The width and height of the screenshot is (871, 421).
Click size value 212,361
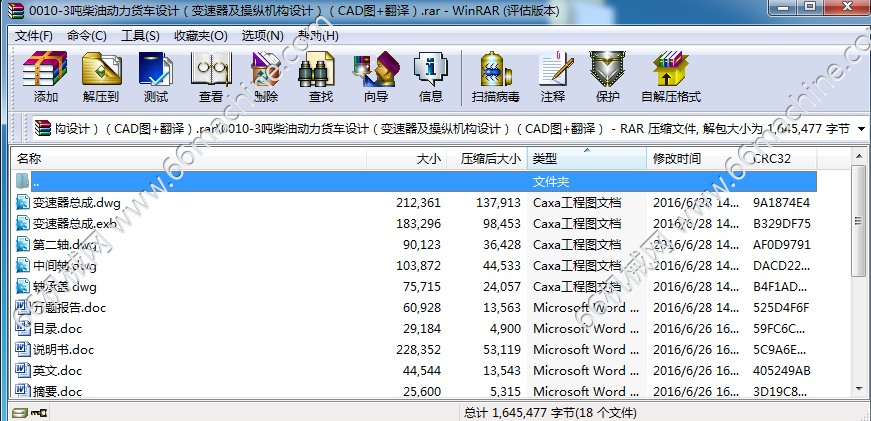[x=418, y=203]
